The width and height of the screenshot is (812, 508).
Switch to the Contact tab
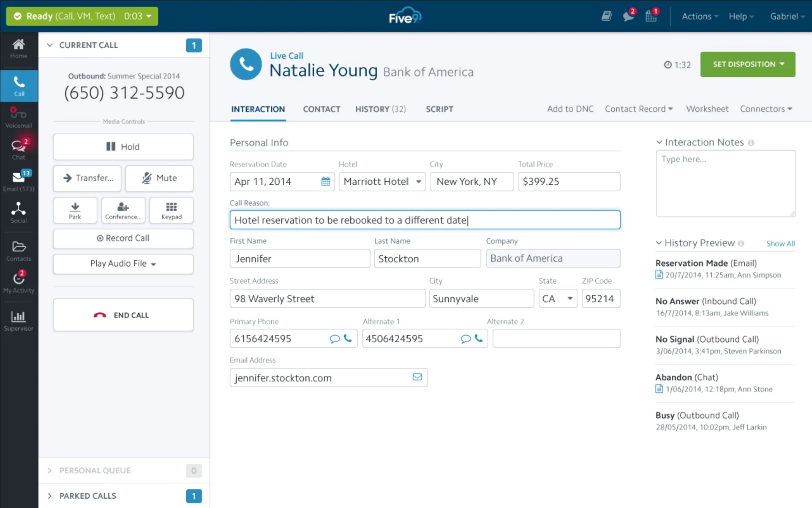pyautogui.click(x=321, y=109)
